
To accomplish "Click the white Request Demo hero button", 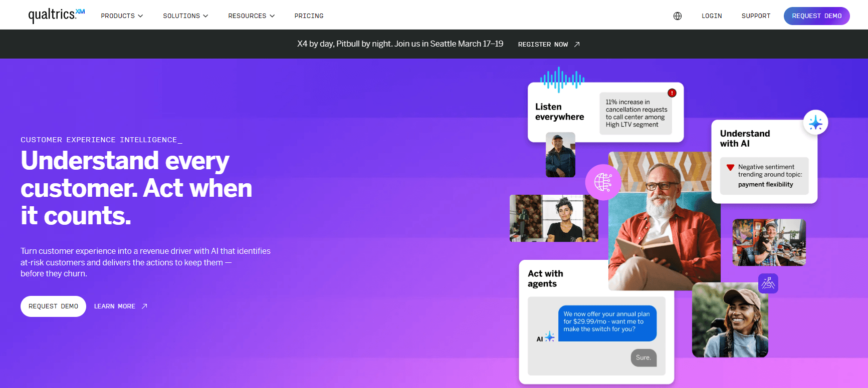I will click(x=53, y=306).
